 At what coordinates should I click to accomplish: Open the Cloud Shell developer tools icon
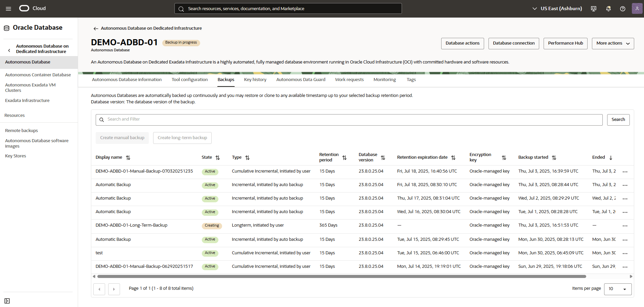coord(593,9)
